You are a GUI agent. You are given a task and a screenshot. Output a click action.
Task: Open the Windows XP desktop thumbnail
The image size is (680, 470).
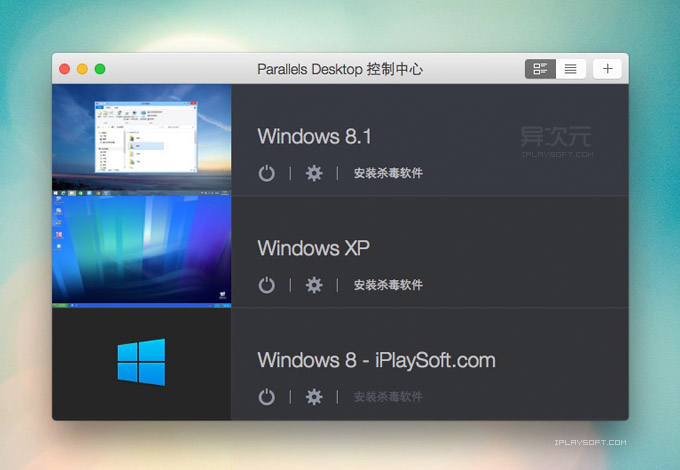pos(141,252)
